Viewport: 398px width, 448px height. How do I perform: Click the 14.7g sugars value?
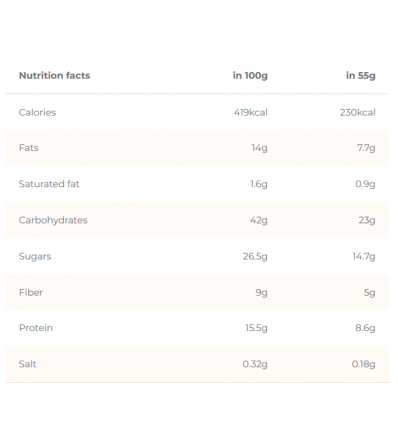tap(364, 257)
